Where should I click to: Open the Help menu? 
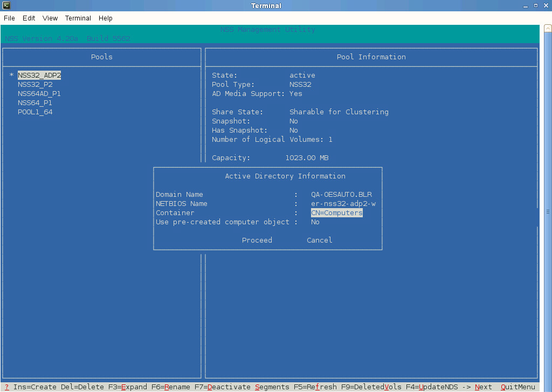click(x=106, y=18)
